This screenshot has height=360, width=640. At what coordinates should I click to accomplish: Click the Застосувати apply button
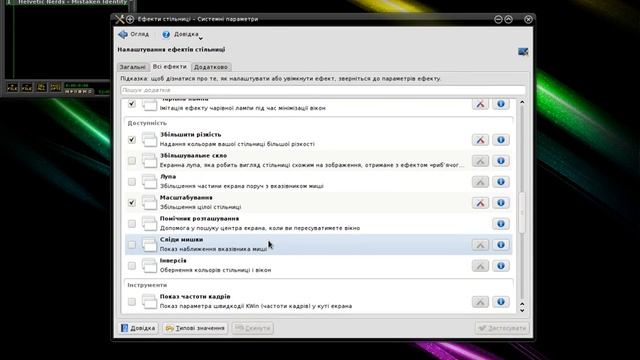coord(502,328)
